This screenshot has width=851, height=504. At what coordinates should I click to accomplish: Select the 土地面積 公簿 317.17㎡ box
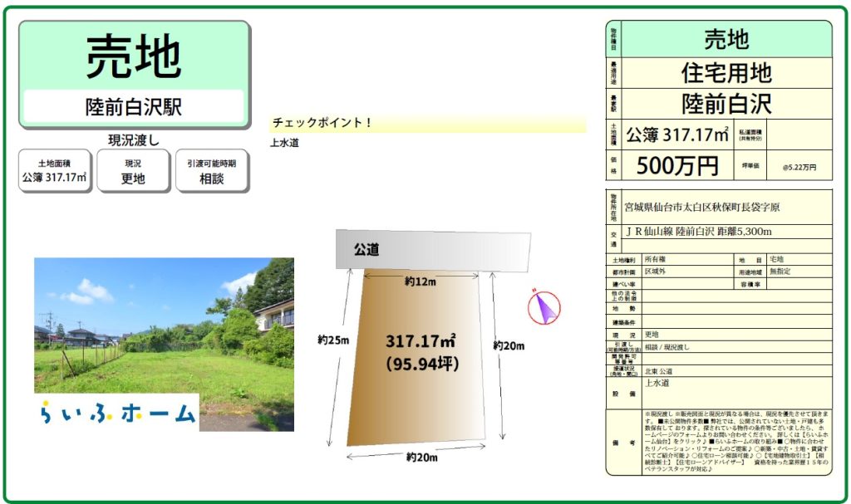(55, 171)
